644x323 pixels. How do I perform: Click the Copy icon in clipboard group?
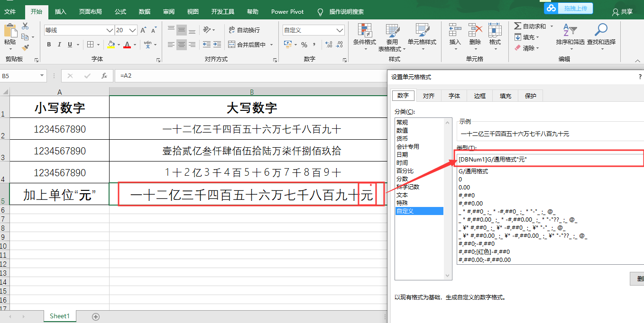[25, 36]
